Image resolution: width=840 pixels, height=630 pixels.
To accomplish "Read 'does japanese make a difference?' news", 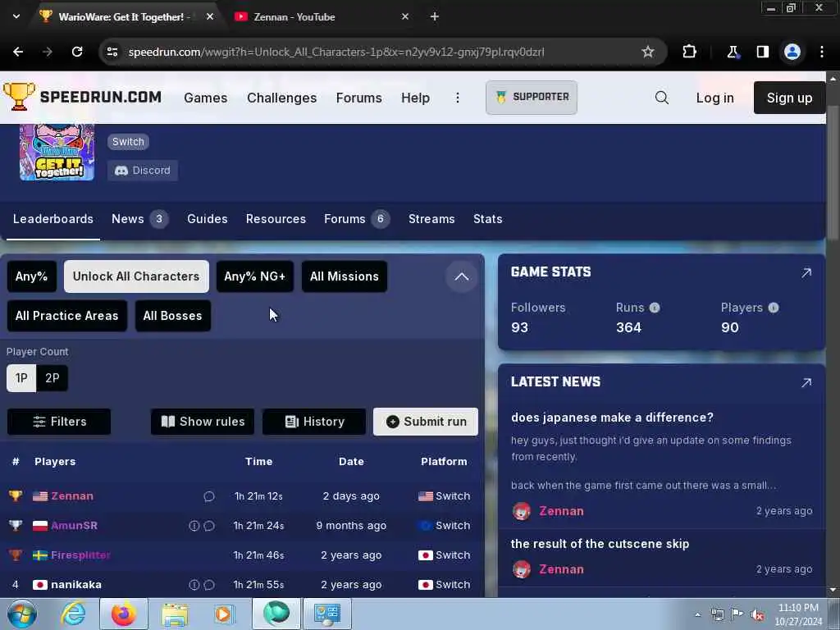I will [x=612, y=418].
